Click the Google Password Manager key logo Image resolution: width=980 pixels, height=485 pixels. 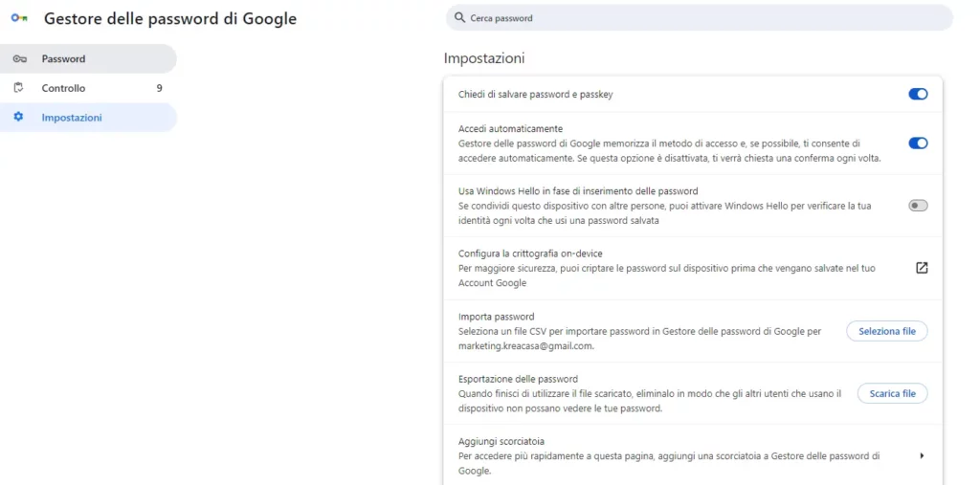(19, 19)
